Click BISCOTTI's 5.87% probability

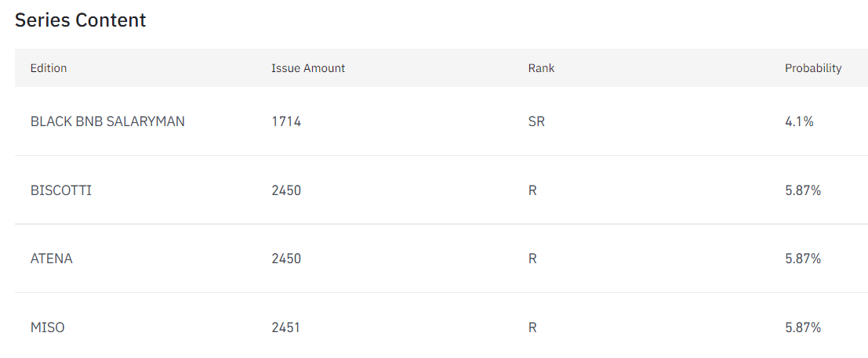tap(803, 190)
